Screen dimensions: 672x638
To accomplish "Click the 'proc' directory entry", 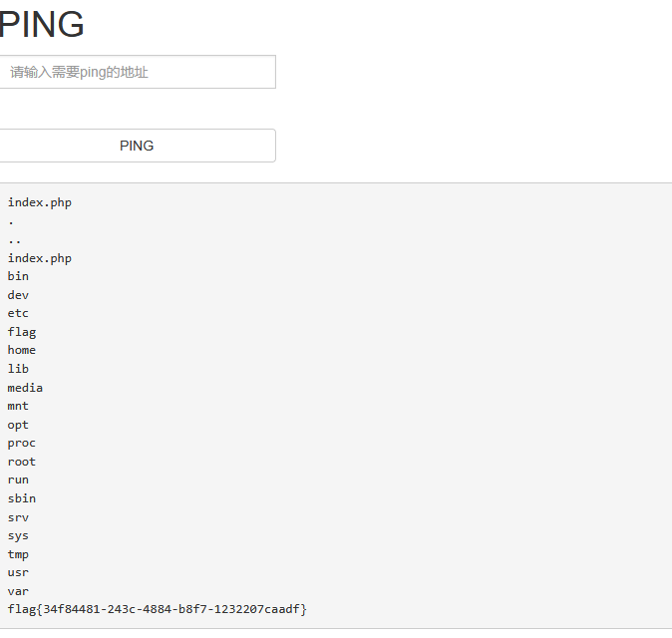I will click(22, 443).
